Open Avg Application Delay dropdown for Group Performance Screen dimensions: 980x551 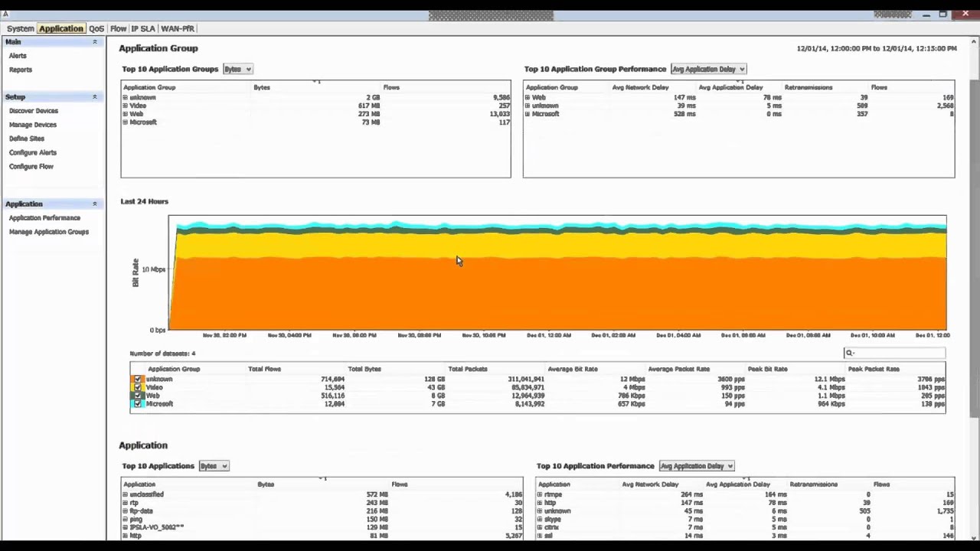[x=708, y=69]
